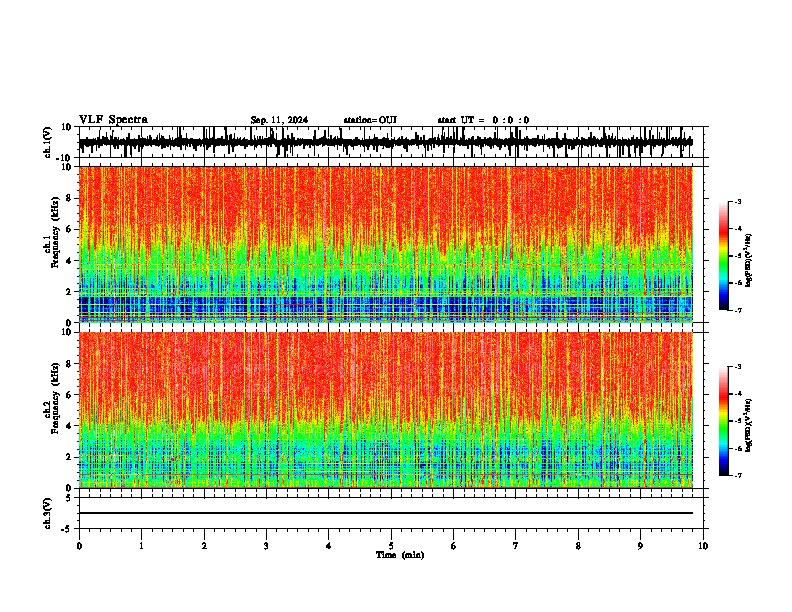Click the 'start UT = 0 : 0 : 0' text

[x=483, y=120]
